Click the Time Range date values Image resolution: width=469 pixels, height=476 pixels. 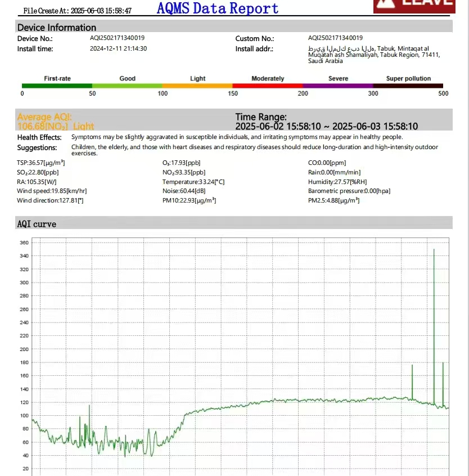tap(326, 127)
